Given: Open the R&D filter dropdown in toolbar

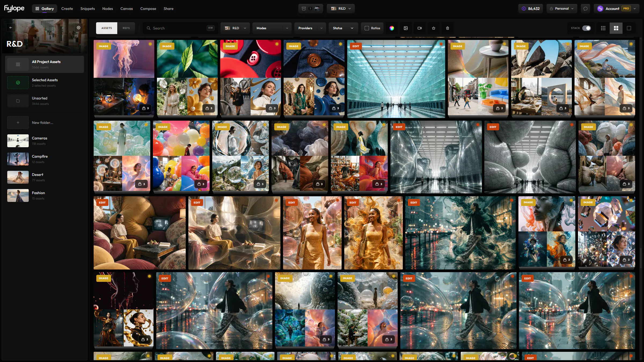Looking at the screenshot, I should (235, 28).
